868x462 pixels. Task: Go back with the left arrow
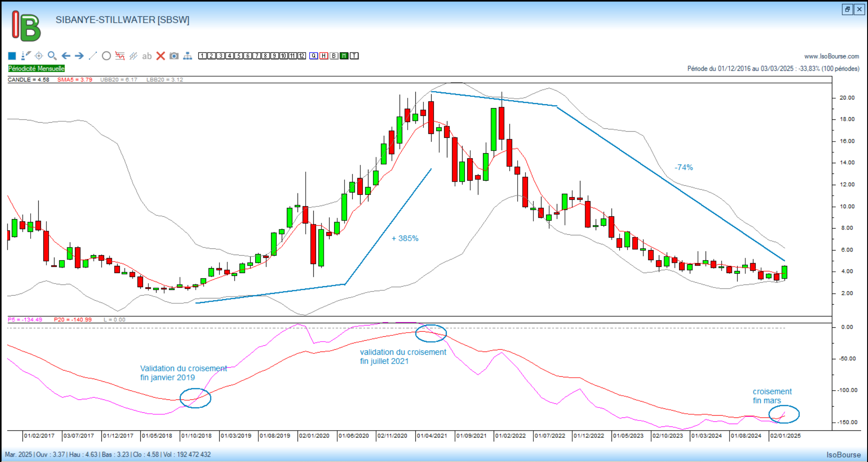(x=66, y=56)
